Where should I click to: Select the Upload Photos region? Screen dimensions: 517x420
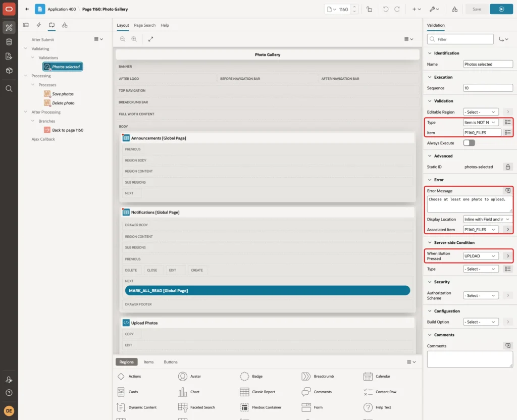point(268,323)
